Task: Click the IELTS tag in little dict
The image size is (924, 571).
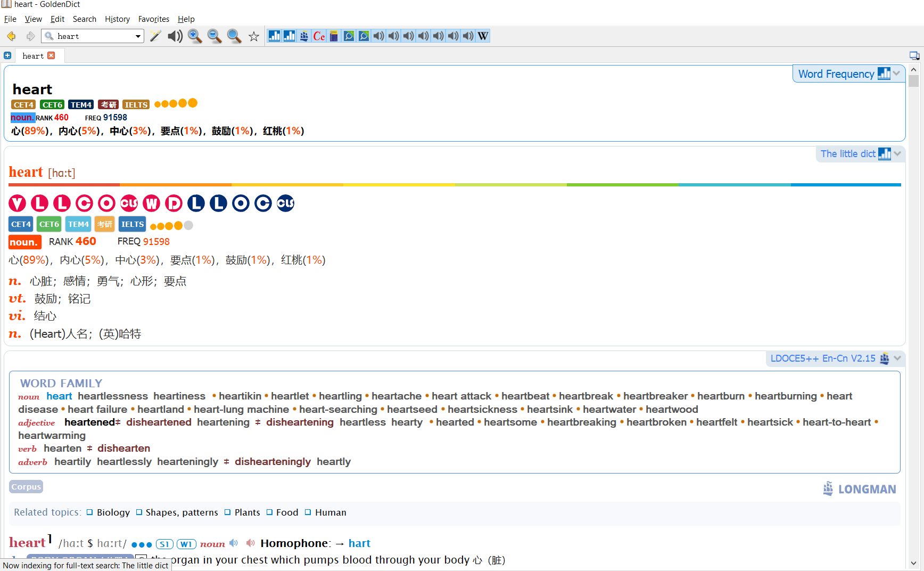Action: coord(133,224)
